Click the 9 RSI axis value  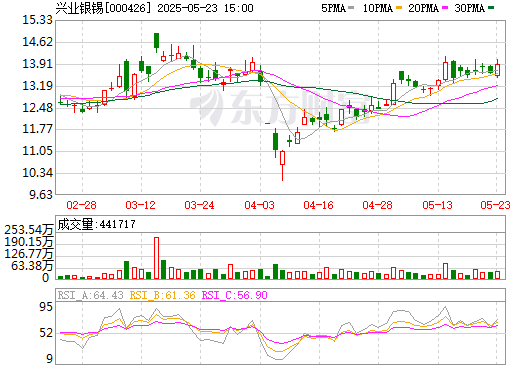[x=49, y=359]
